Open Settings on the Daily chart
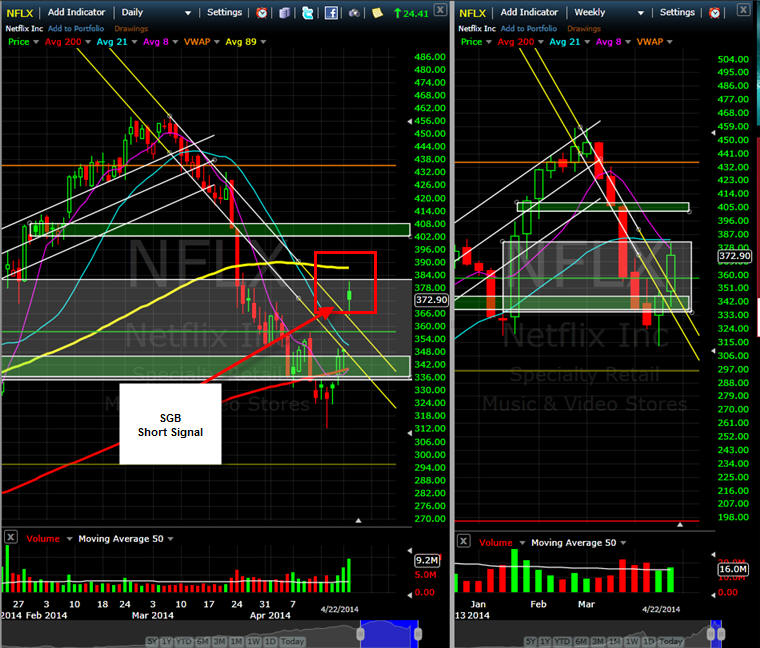The height and width of the screenshot is (648, 760). point(224,12)
